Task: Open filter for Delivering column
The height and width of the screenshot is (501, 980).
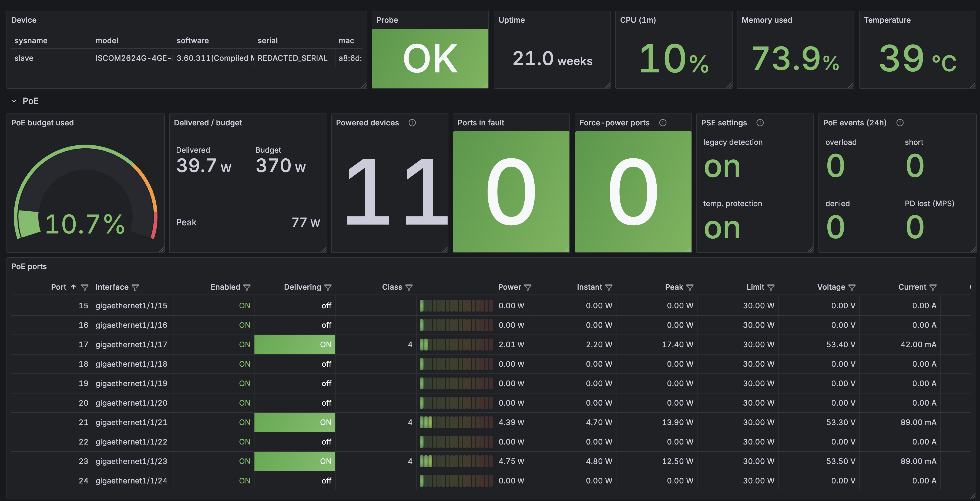Action: tap(328, 287)
